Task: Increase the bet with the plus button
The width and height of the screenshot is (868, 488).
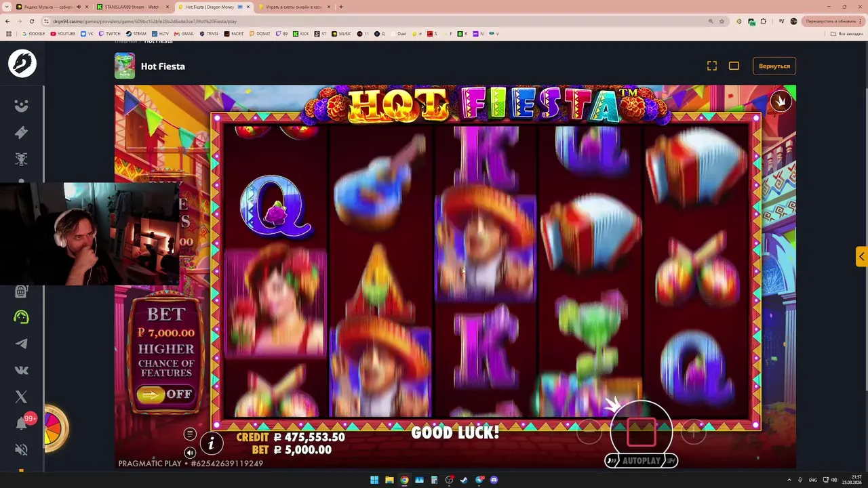Action: 693,432
